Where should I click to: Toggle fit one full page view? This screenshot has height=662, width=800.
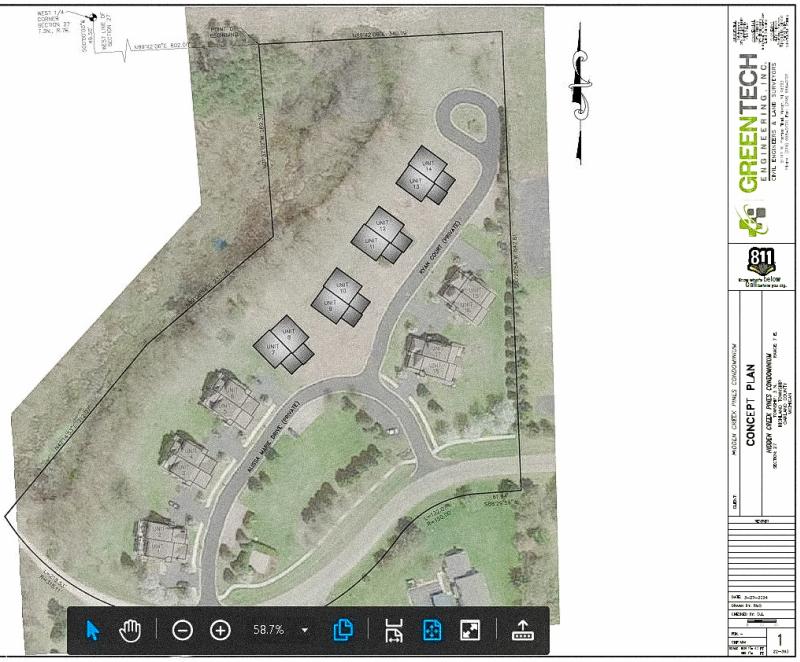[432, 630]
